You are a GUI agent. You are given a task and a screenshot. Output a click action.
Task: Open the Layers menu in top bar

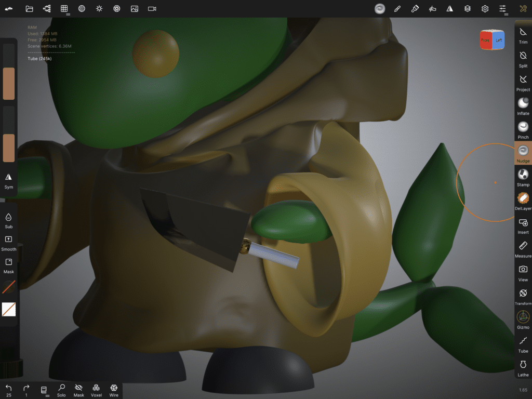tap(468, 9)
